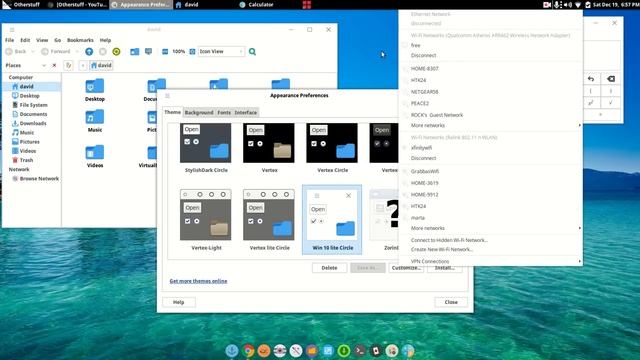Open the Forward history dropdown arrow
Viewport: 640px width, 360px height.
[x=77, y=51]
